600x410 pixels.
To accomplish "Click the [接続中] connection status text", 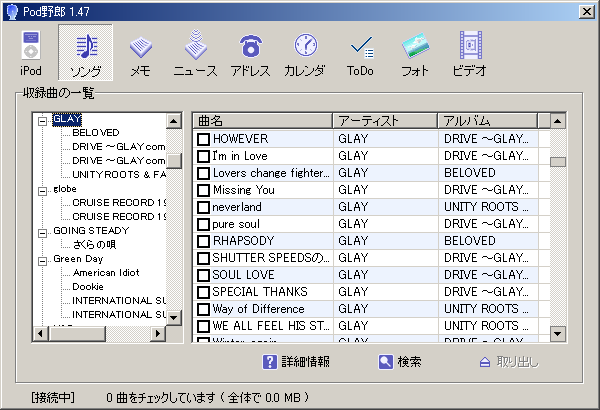I will (x=53, y=397).
